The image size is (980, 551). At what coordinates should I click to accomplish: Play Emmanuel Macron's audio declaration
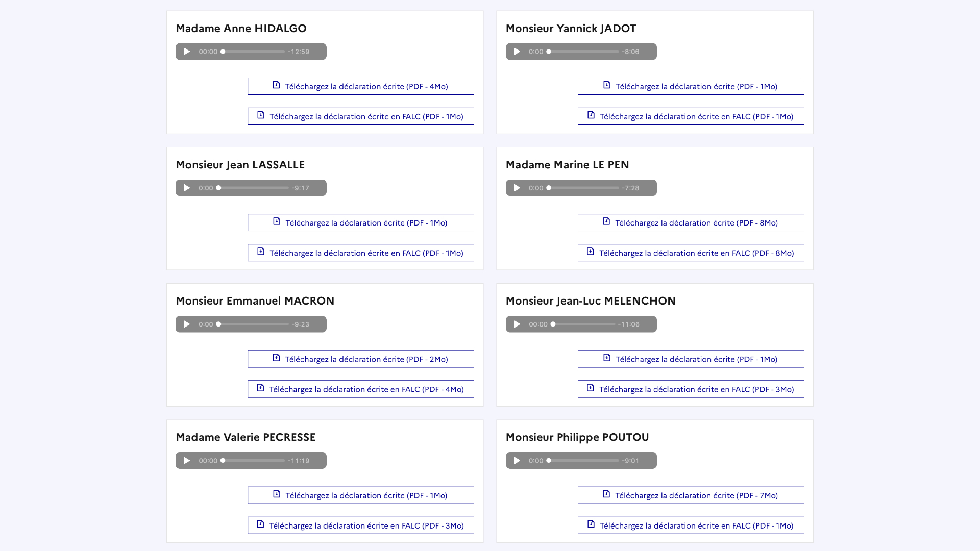[187, 324]
